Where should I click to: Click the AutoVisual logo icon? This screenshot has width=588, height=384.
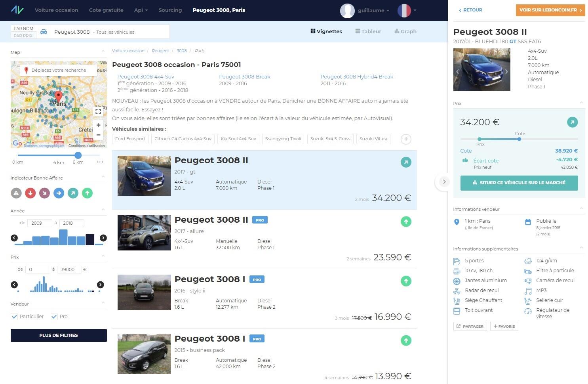pos(17,10)
